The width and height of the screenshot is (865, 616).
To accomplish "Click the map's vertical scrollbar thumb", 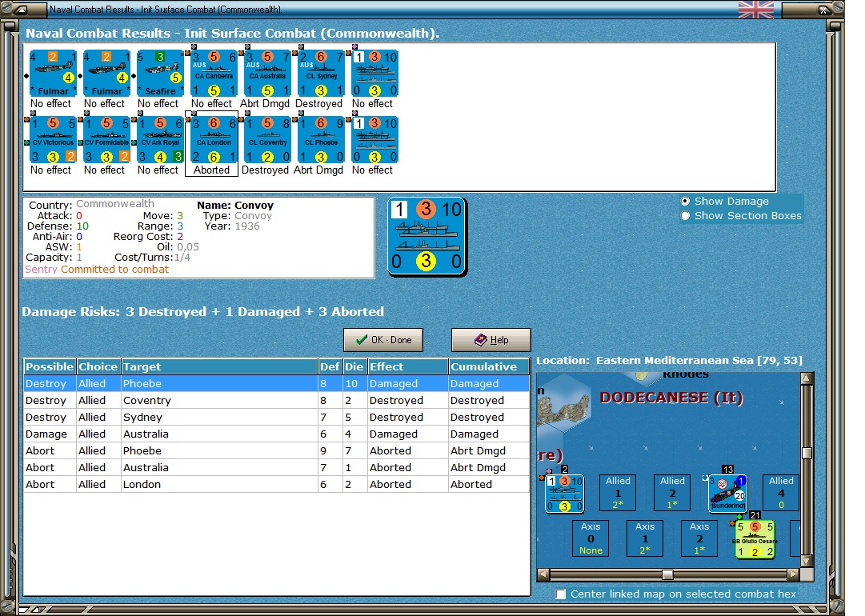I will pos(807,454).
